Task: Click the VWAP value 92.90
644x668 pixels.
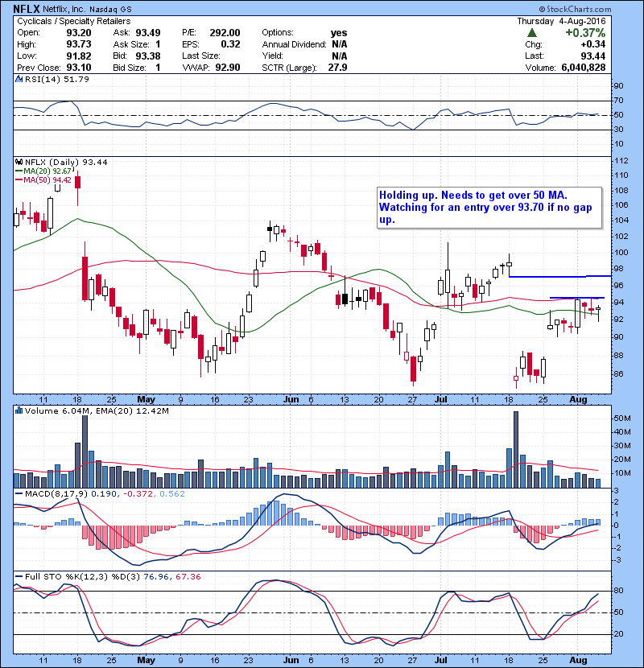Action: [228, 68]
